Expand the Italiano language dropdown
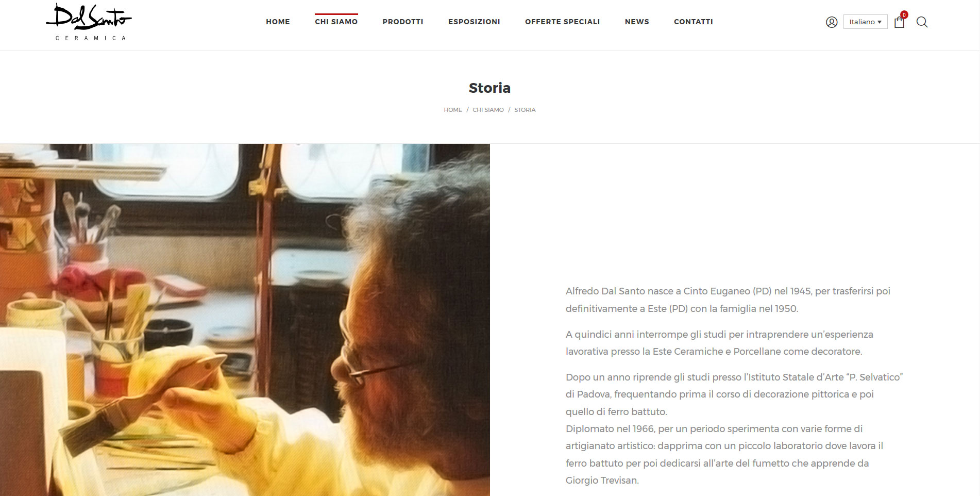 (x=865, y=22)
